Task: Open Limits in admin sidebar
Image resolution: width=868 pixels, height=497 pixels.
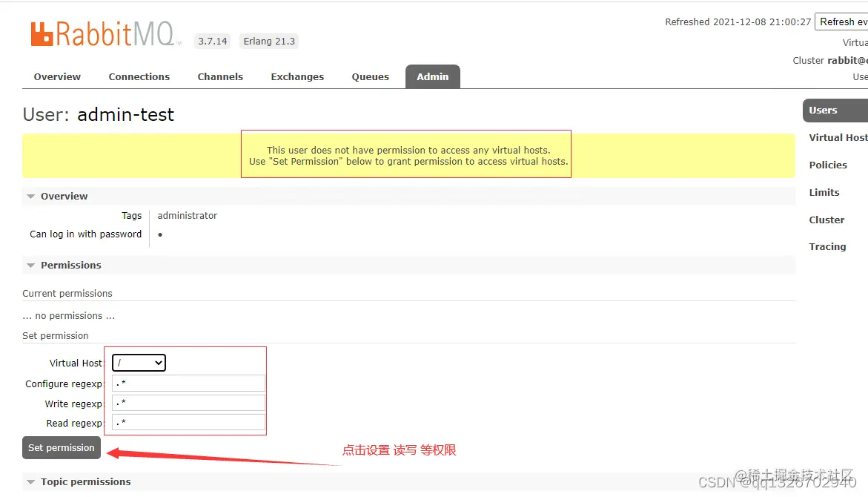Action: pos(824,192)
